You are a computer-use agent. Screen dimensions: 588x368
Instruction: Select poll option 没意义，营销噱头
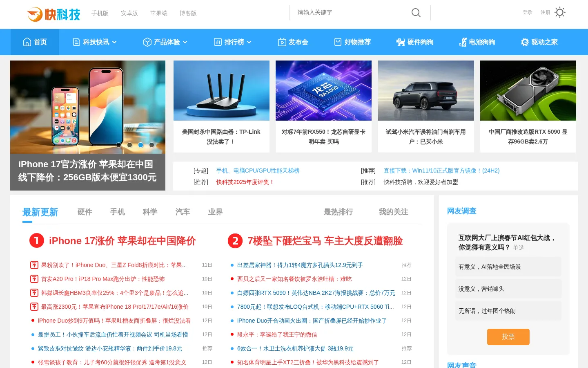508,289
